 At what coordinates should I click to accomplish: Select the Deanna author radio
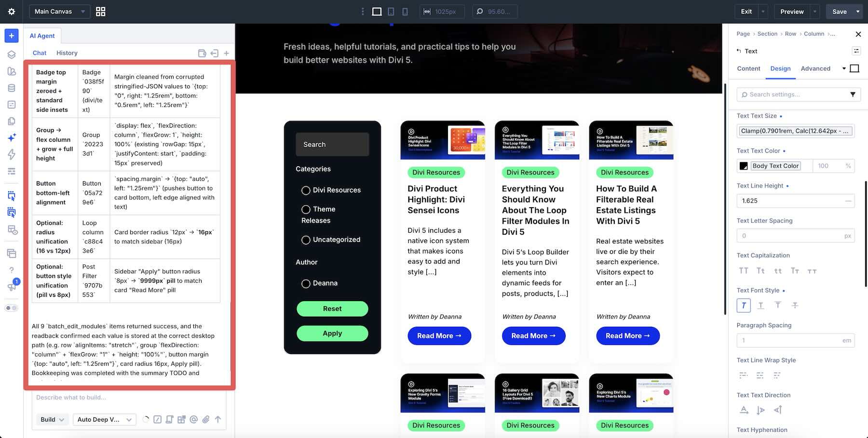tap(306, 284)
